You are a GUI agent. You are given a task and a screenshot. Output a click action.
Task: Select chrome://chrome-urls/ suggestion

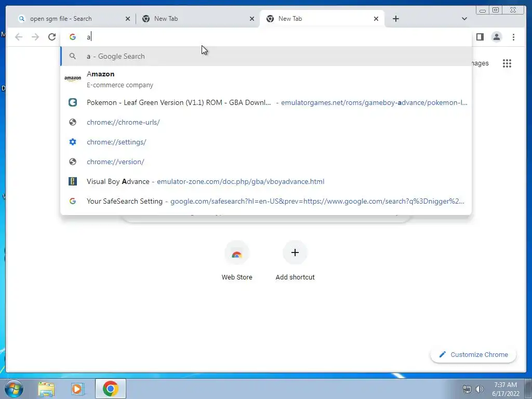[266, 122]
